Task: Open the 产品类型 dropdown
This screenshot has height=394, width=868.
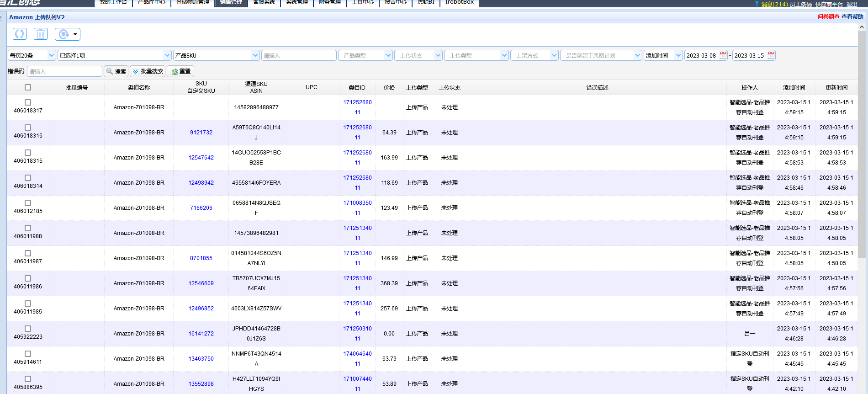Action: [365, 55]
